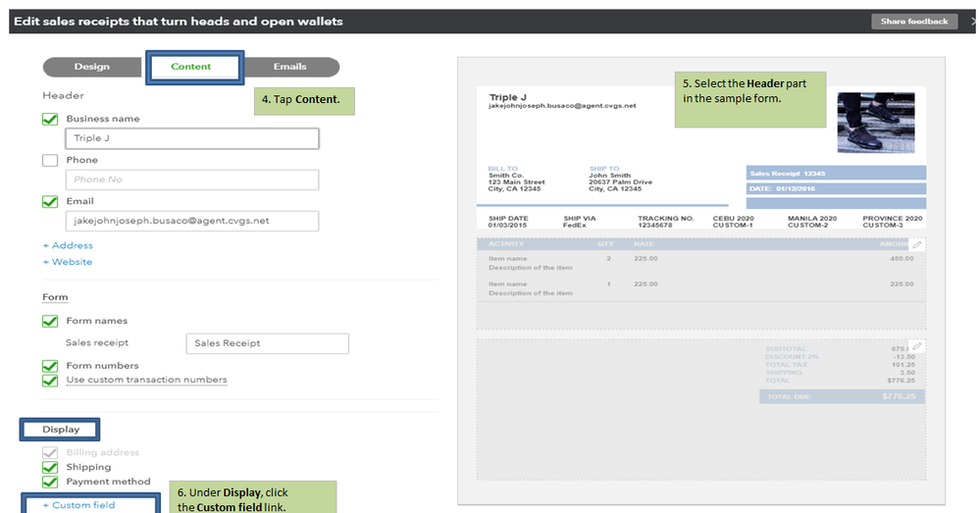980x513 pixels.
Task: Click the + Address link
Action: click(x=68, y=245)
